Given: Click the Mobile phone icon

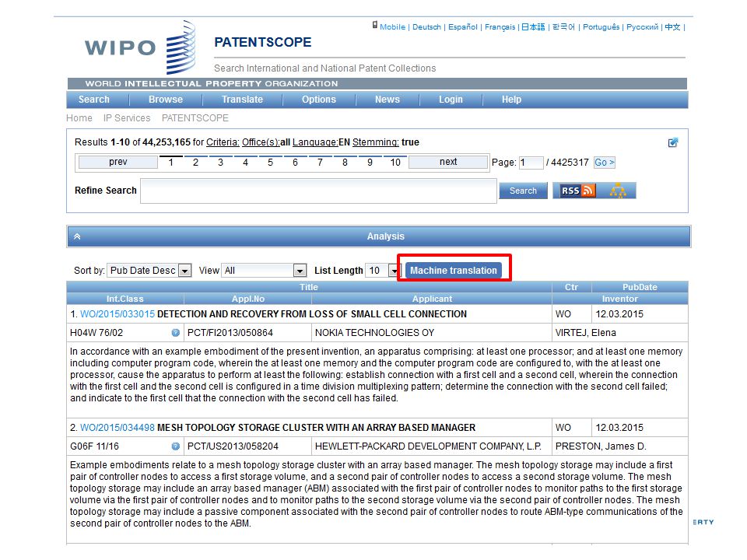Looking at the screenshot, I should (x=375, y=25).
